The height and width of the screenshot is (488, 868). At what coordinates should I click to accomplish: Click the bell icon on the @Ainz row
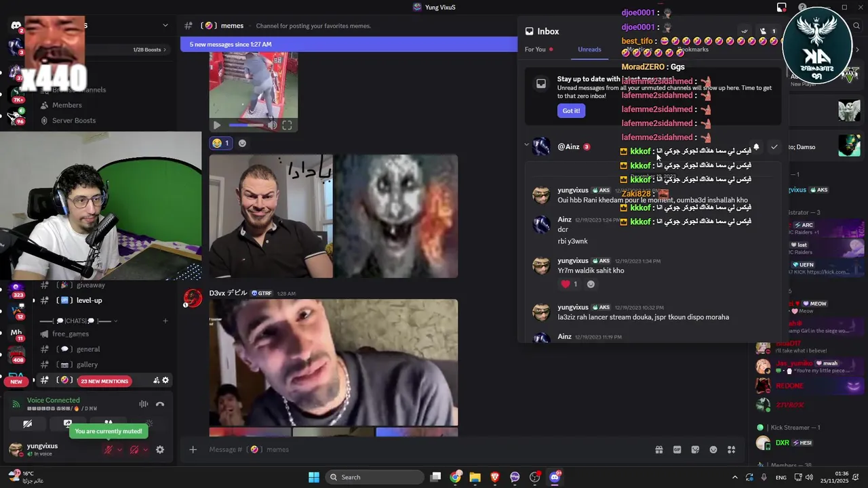tap(756, 146)
